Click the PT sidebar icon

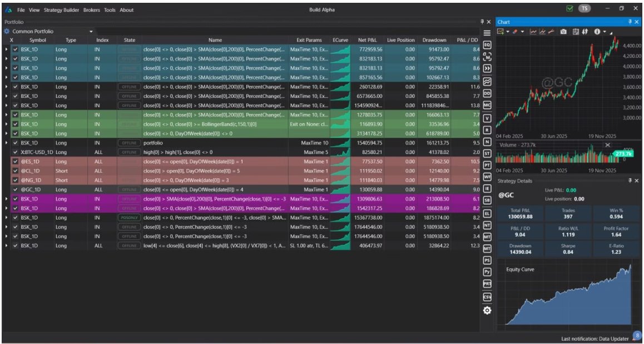[487, 166]
